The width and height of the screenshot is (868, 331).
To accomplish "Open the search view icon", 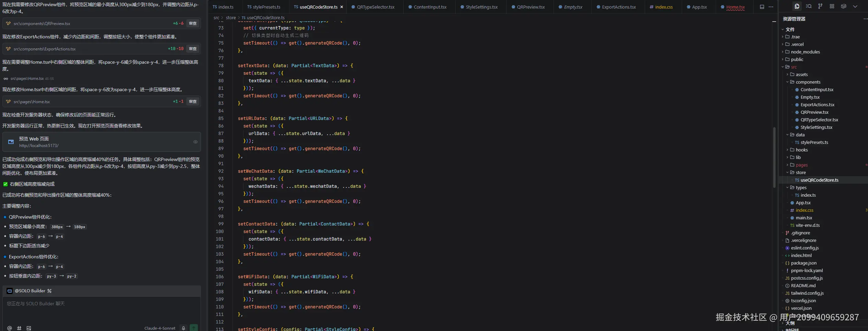I will (x=809, y=6).
